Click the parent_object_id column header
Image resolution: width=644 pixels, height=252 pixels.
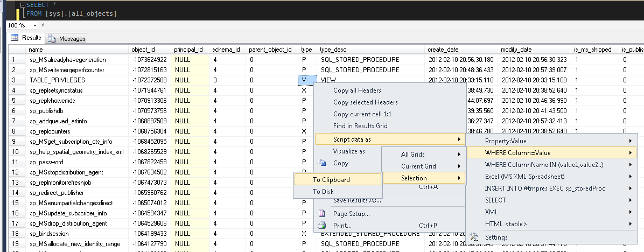tap(272, 50)
